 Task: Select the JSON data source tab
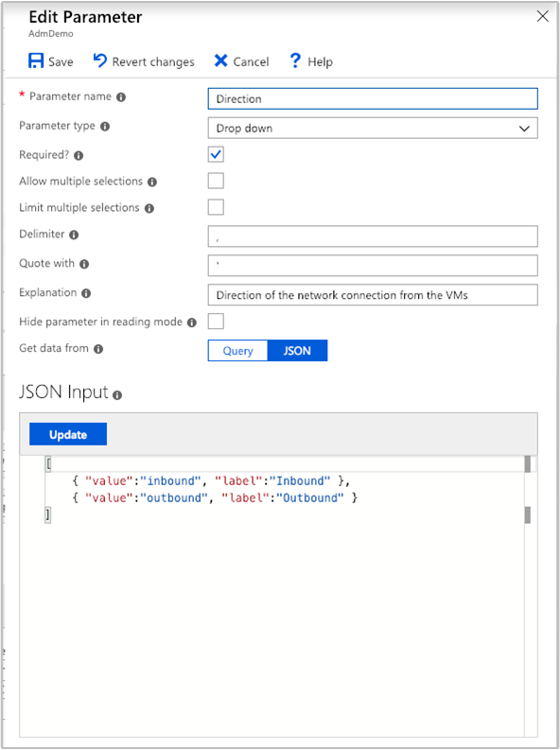(x=297, y=351)
